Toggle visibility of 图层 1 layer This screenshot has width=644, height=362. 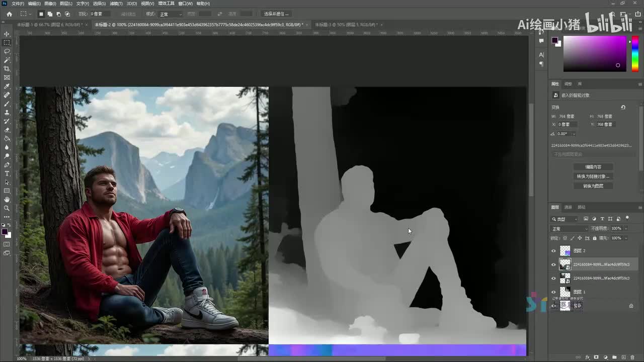(x=554, y=292)
